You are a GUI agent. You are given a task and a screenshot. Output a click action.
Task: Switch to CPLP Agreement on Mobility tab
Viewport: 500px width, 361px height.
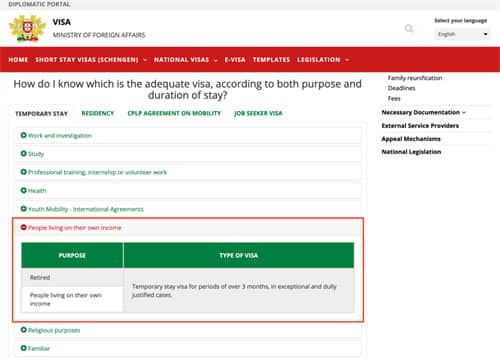click(x=174, y=113)
